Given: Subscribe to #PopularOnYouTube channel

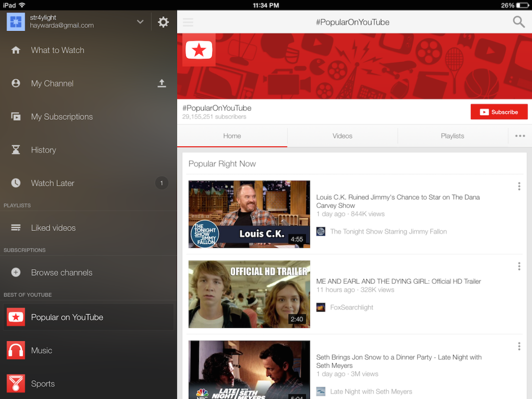Looking at the screenshot, I should 499,112.
